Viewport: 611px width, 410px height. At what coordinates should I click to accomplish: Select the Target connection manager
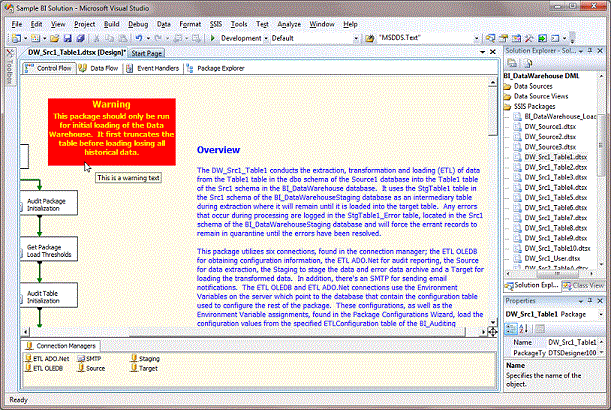pos(144,368)
